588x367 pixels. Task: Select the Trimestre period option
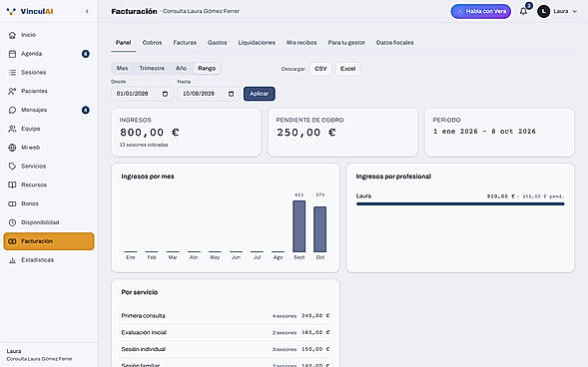coord(152,68)
